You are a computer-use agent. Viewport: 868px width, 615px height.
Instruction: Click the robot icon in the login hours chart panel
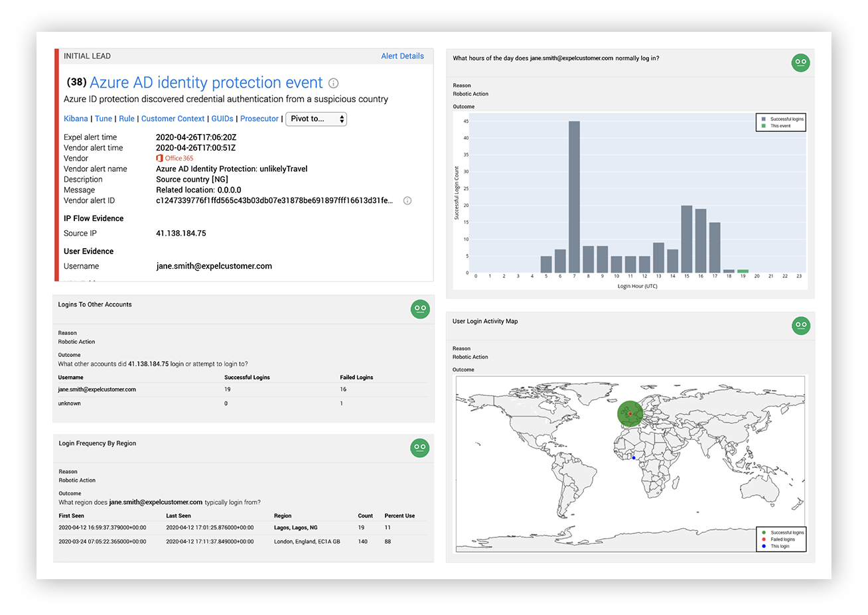801,63
